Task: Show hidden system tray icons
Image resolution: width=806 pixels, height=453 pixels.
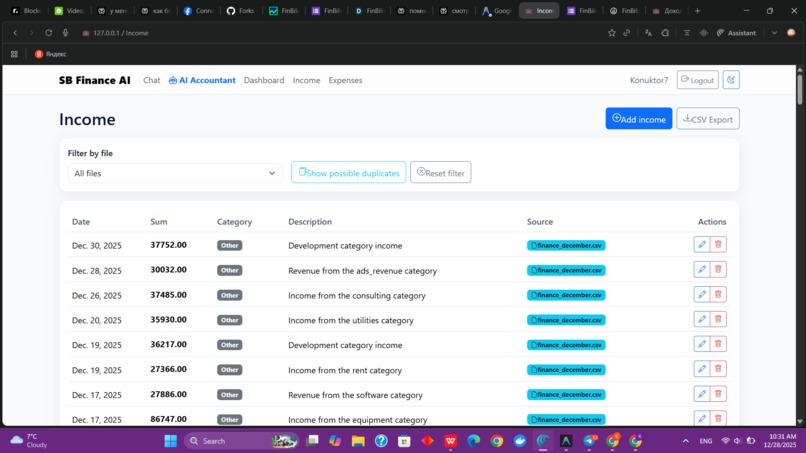Action: 686,441
